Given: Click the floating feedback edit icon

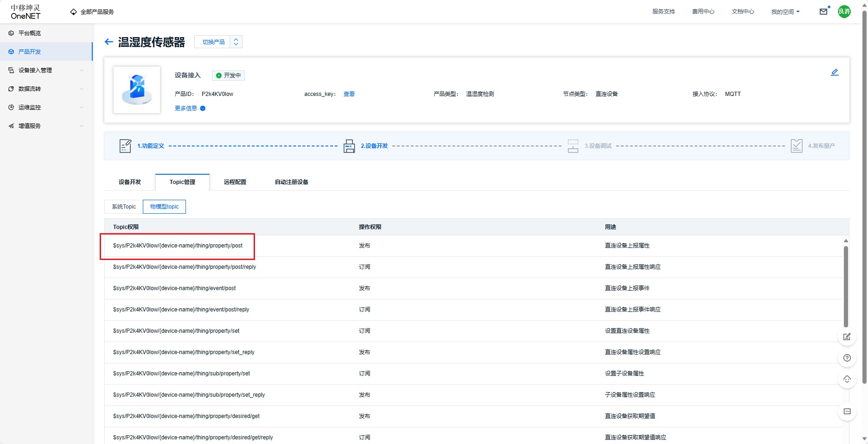Looking at the screenshot, I should [x=847, y=336].
